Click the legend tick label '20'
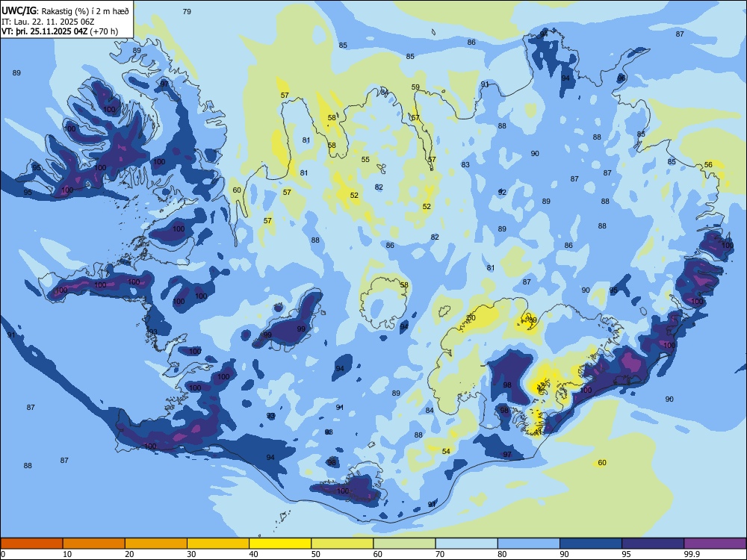747x560 pixels. pyautogui.click(x=129, y=554)
